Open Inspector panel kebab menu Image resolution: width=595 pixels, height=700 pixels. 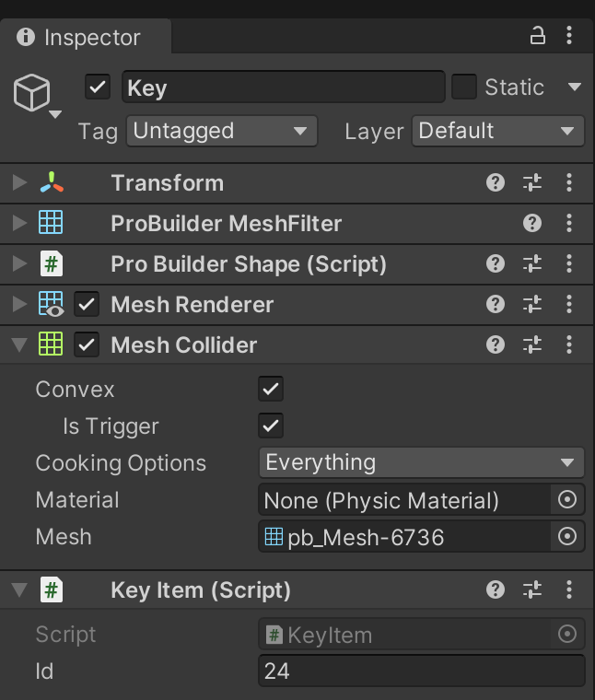point(569,36)
